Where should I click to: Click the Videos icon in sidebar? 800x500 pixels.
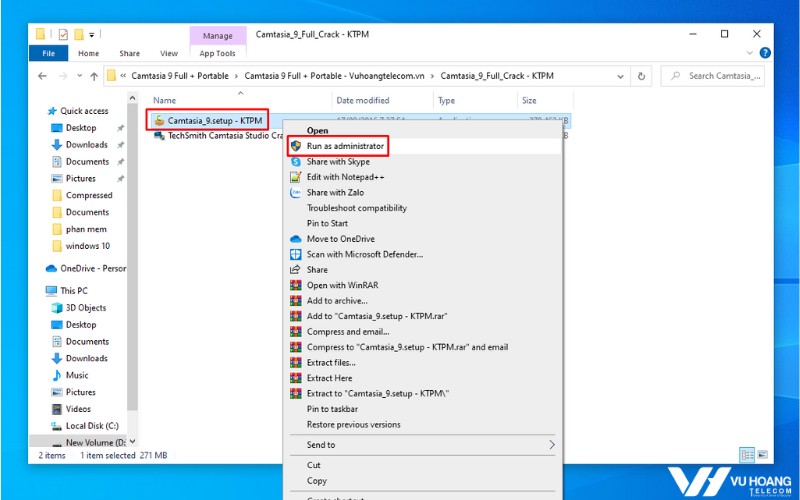pyautogui.click(x=57, y=409)
